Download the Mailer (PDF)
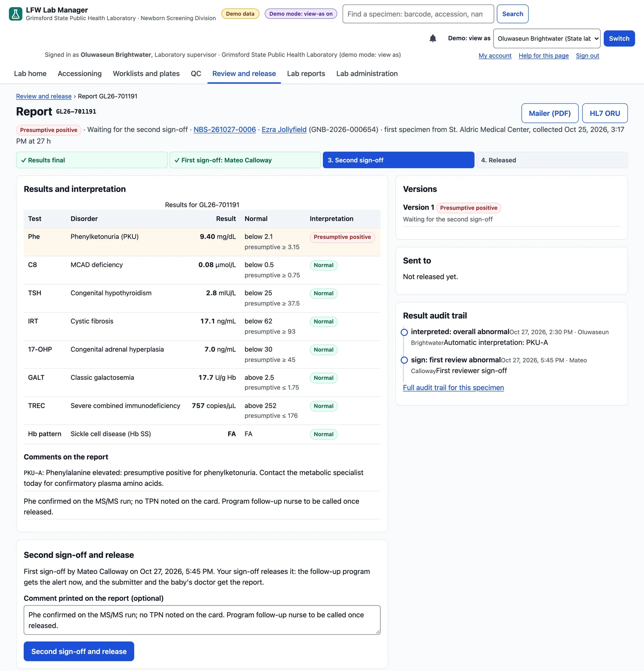644x671 pixels. 549,113
